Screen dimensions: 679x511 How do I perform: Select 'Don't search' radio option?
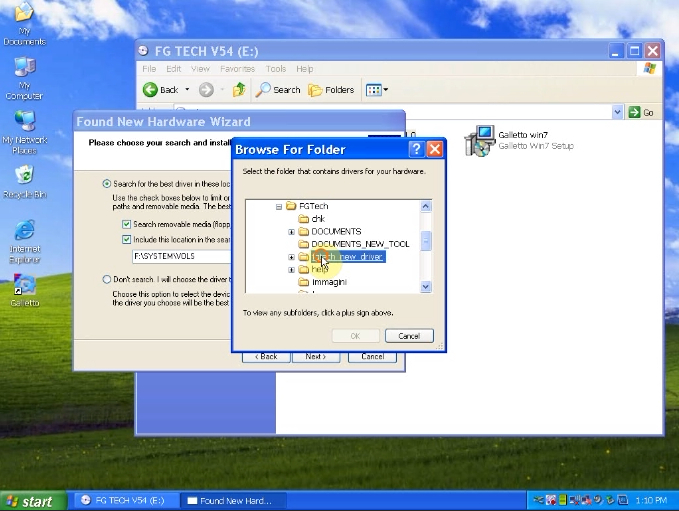(107, 279)
